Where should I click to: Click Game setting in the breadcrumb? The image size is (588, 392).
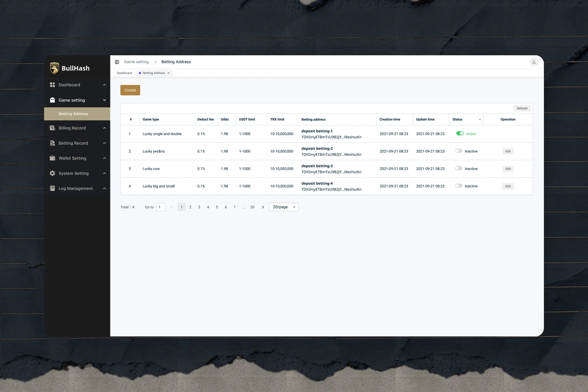click(x=136, y=62)
